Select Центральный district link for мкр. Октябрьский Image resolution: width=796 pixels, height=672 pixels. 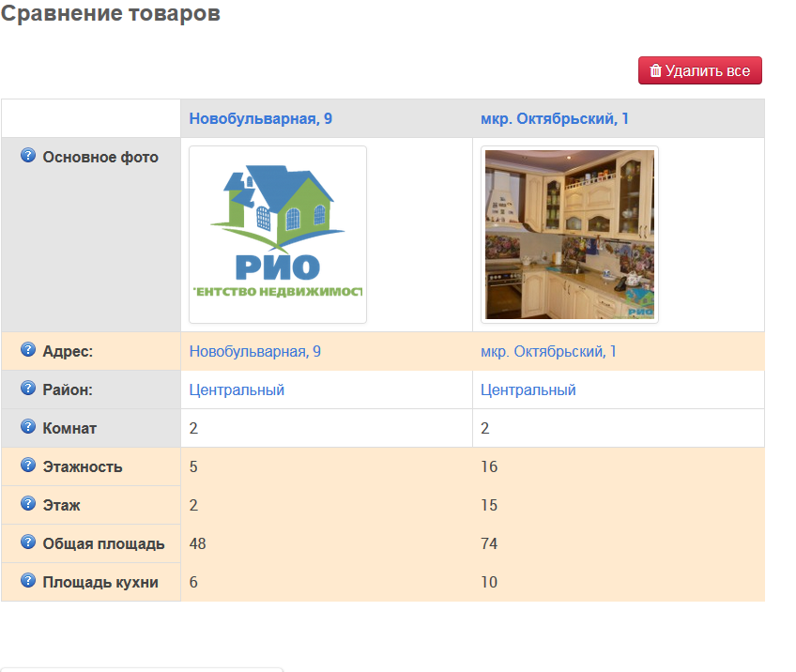tap(528, 390)
